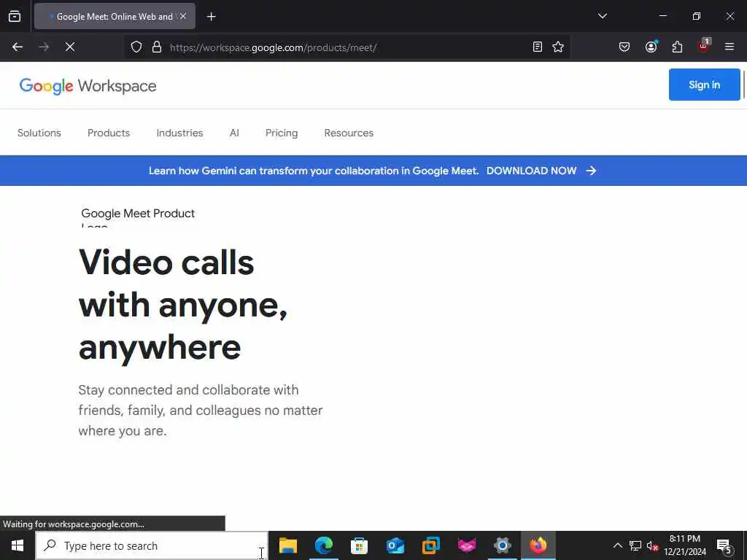Click the page vertical scrollbar
The image size is (747, 560).
(x=743, y=84)
